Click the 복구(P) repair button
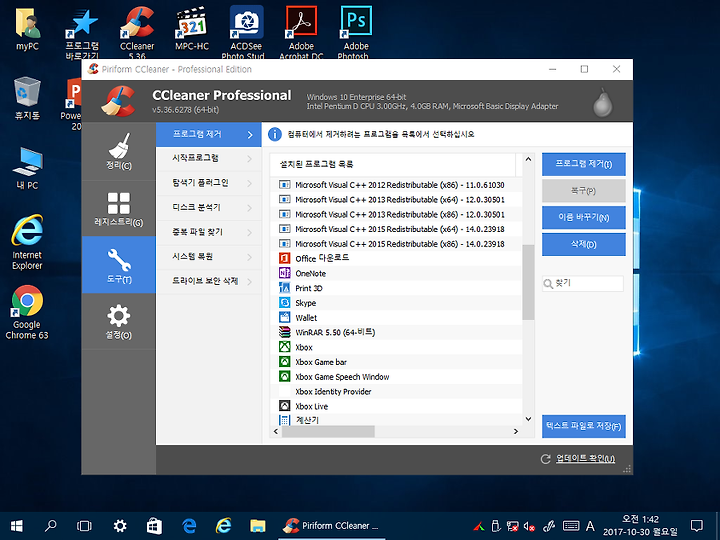 coord(584,191)
